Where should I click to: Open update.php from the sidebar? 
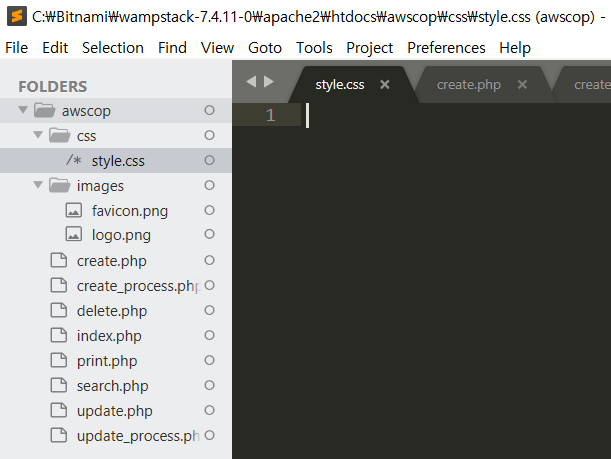(x=115, y=411)
